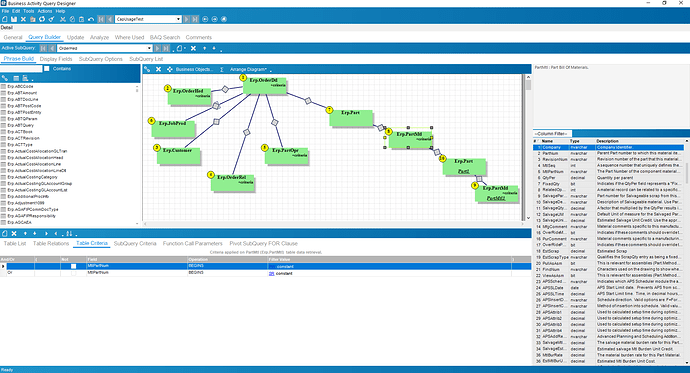The height and width of the screenshot is (373, 690).
Task: Open the Actions menu
Action: tap(44, 11)
